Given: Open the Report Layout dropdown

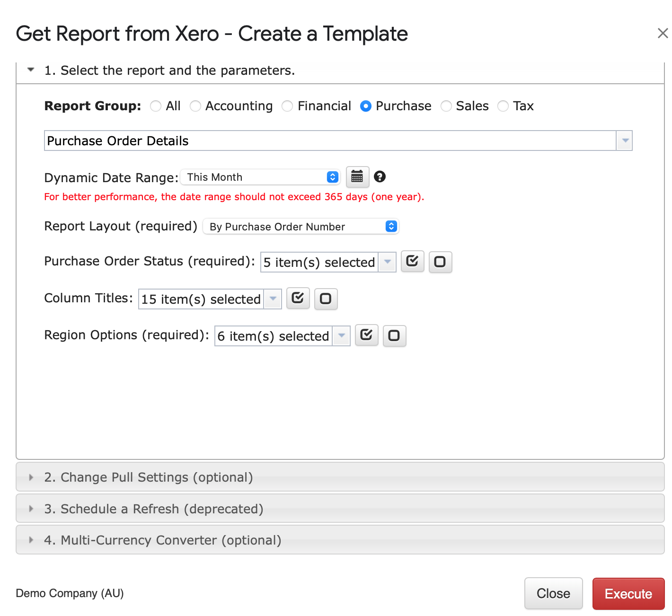Looking at the screenshot, I should click(301, 227).
